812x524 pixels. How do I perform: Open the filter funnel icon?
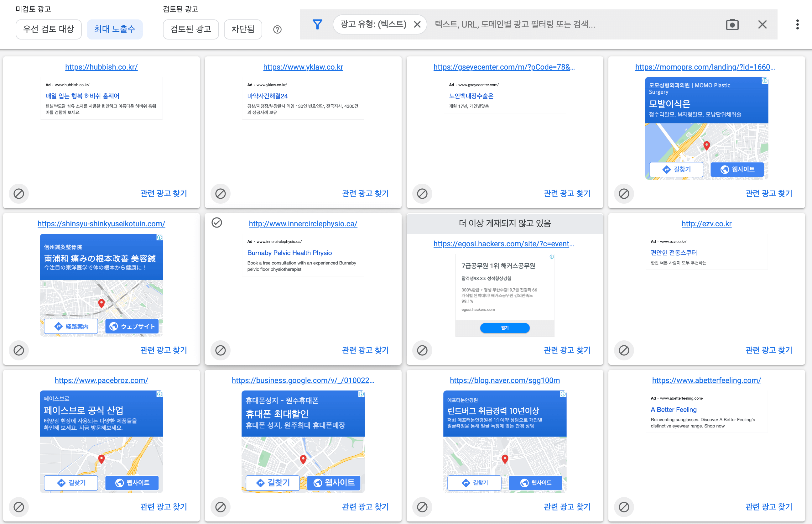click(x=317, y=24)
